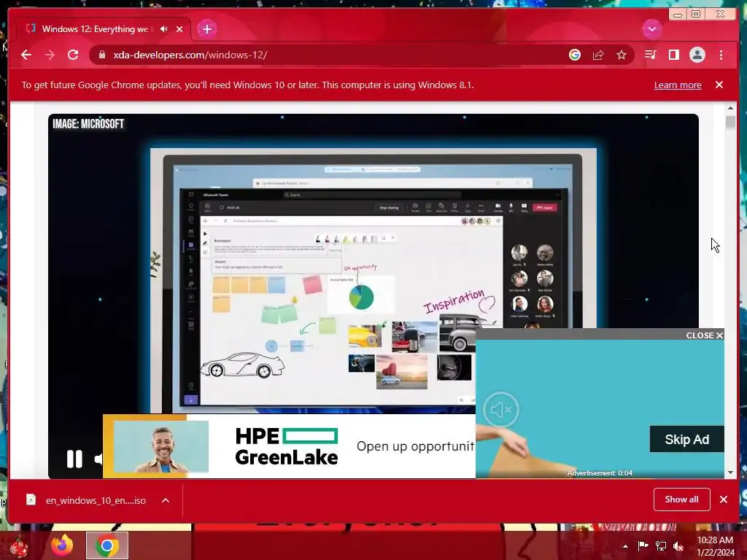Open Chrome's three-dot menu
The height and width of the screenshot is (560, 747).
[x=721, y=55]
